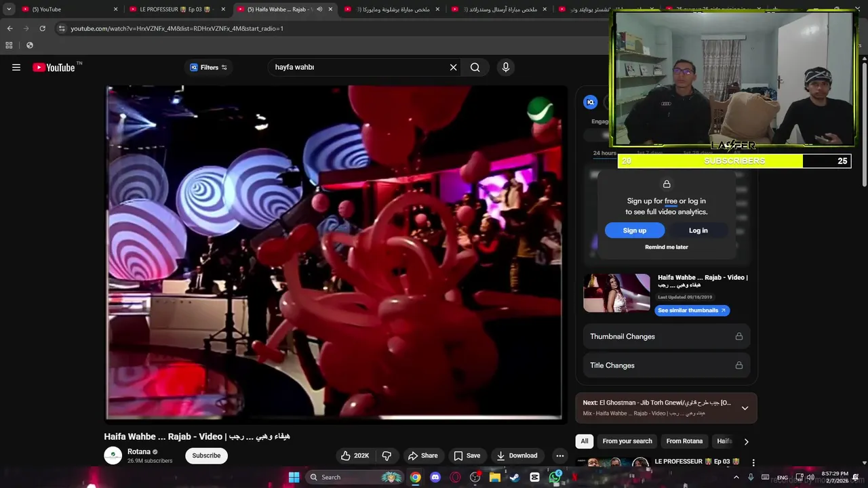868x488 pixels.
Task: Click 26.9M subscribers count text
Action: click(150, 461)
